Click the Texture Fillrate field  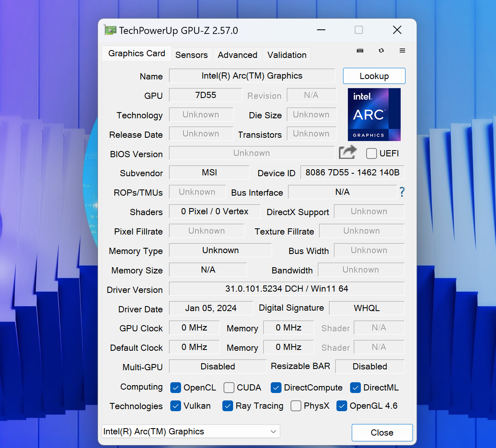[x=362, y=231]
